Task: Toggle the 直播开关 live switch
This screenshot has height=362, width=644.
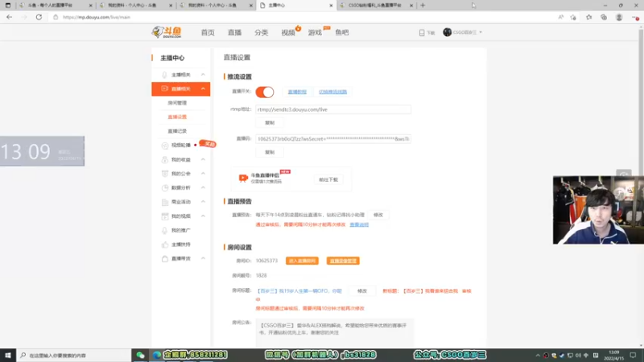Action: (x=265, y=92)
